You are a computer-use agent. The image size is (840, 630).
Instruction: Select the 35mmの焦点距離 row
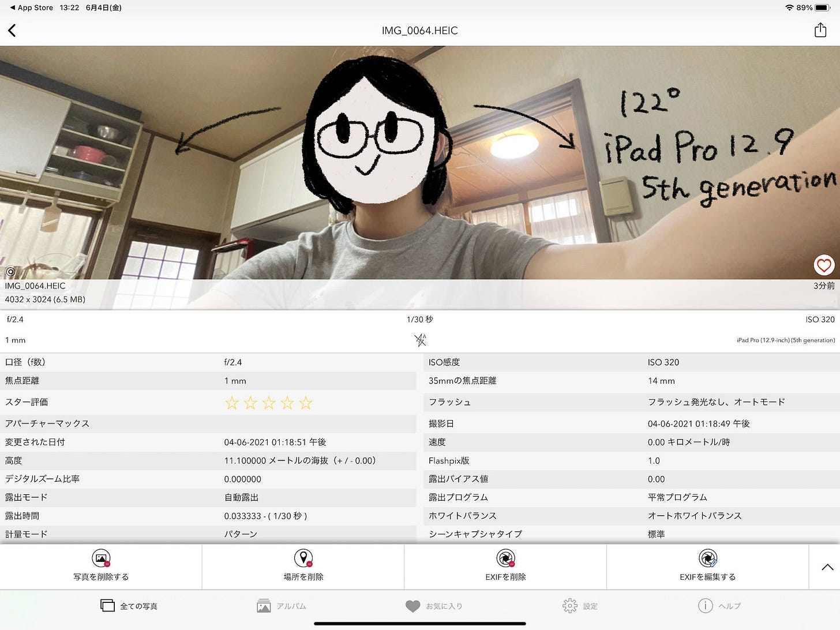pos(632,381)
